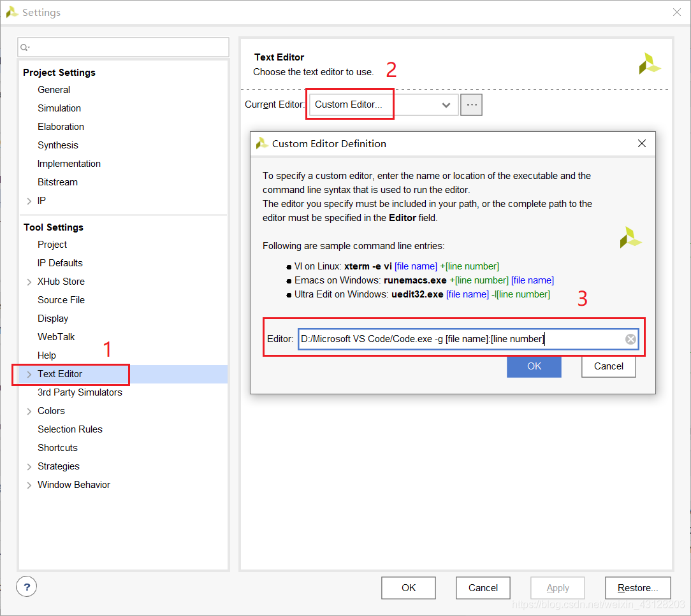Click OK at bottom of Settings
This screenshot has height=616, width=691.
(409, 588)
